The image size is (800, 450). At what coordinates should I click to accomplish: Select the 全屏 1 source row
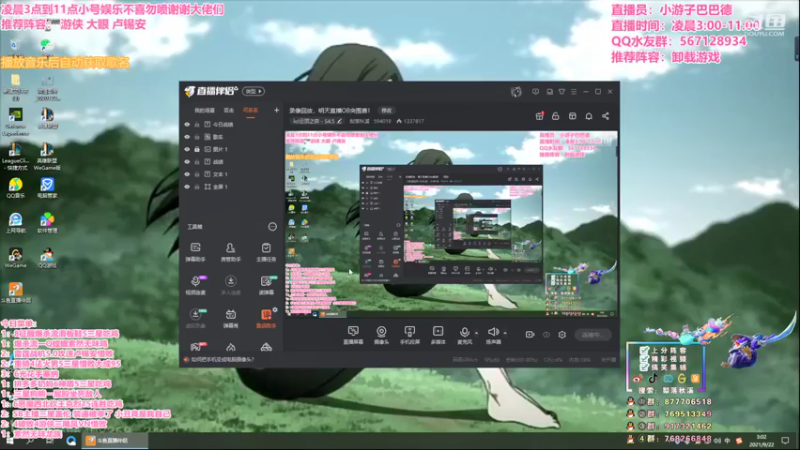[232, 187]
